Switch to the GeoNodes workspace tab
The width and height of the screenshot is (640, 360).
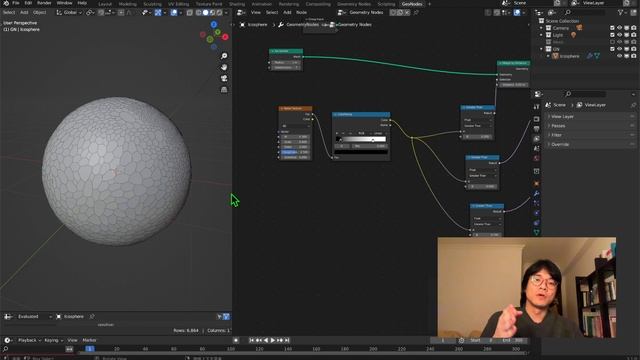pyautogui.click(x=411, y=4)
